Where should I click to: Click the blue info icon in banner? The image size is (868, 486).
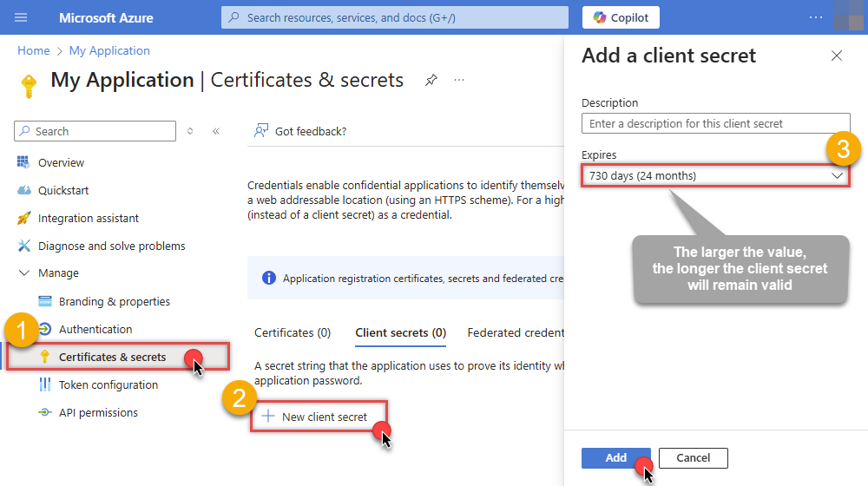pyautogui.click(x=268, y=278)
